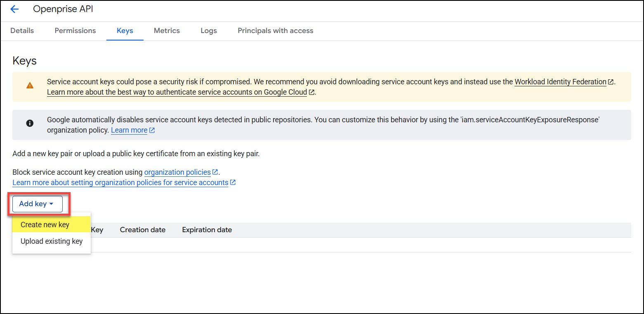Click the black info circle icon
Image resolution: width=644 pixels, height=314 pixels.
point(30,123)
